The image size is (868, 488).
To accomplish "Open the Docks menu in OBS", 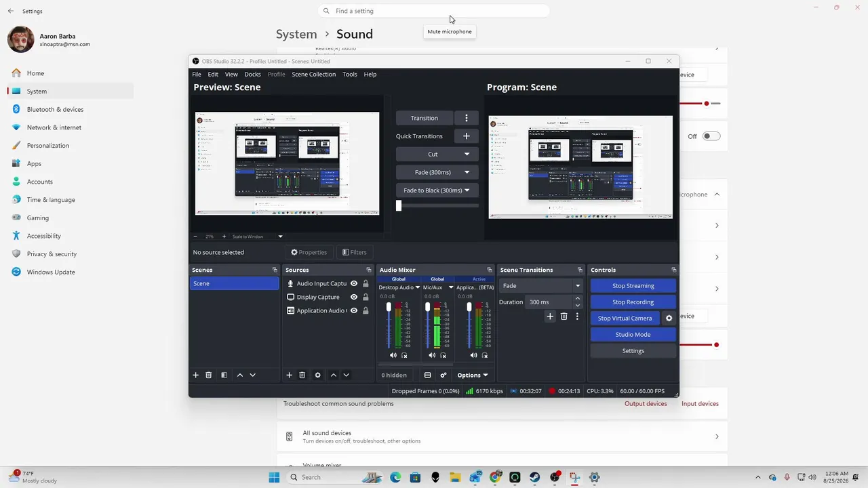I will coord(252,75).
